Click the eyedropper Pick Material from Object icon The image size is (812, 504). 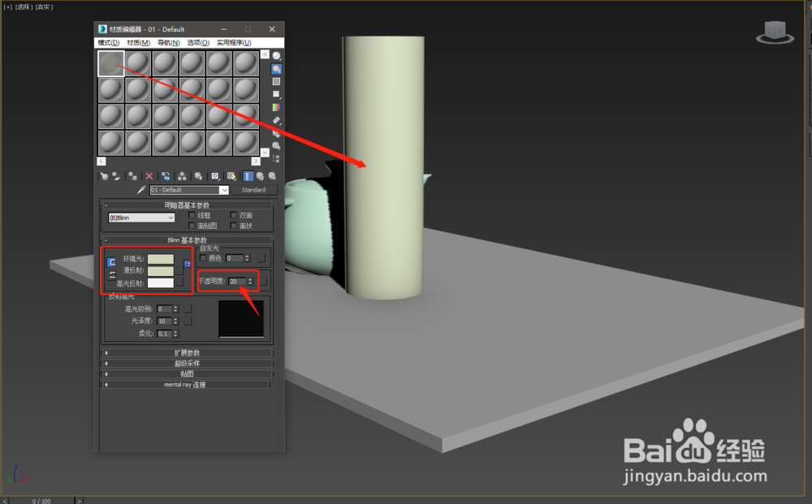pyautogui.click(x=141, y=190)
